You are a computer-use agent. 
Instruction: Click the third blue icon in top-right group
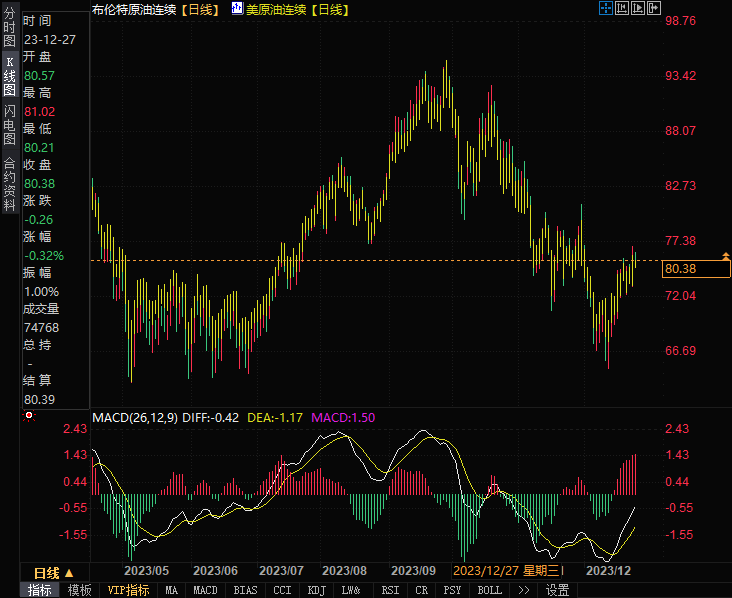tap(639, 9)
